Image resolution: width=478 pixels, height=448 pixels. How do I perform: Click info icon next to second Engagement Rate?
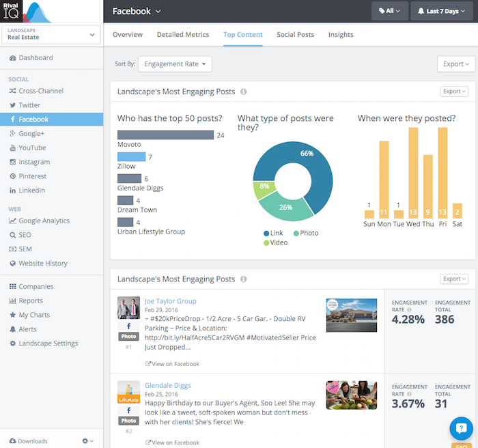(409, 394)
